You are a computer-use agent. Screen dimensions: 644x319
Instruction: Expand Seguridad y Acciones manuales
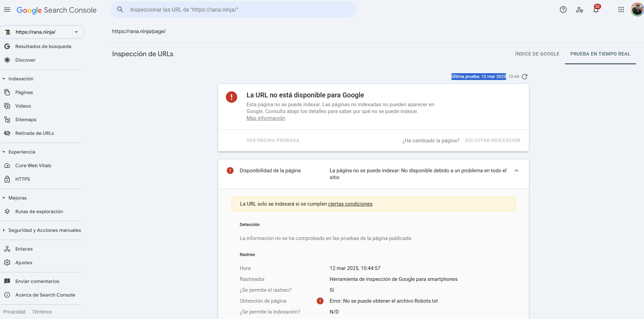tap(45, 230)
